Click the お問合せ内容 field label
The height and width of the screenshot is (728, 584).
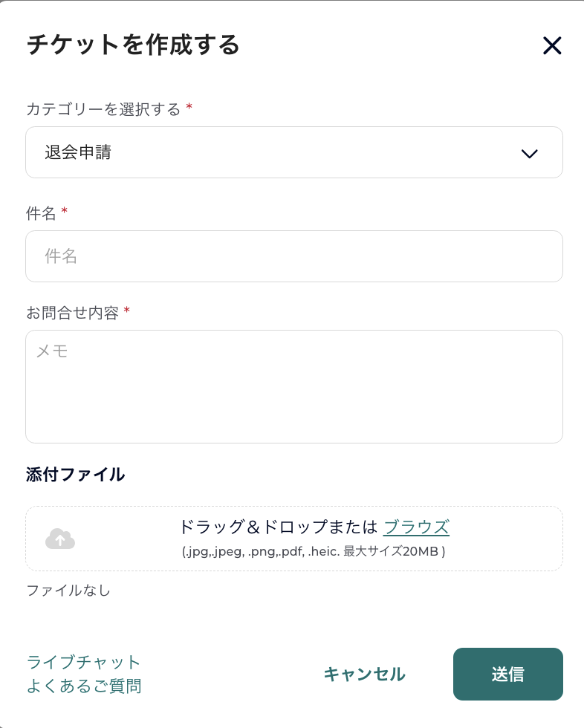tap(72, 313)
